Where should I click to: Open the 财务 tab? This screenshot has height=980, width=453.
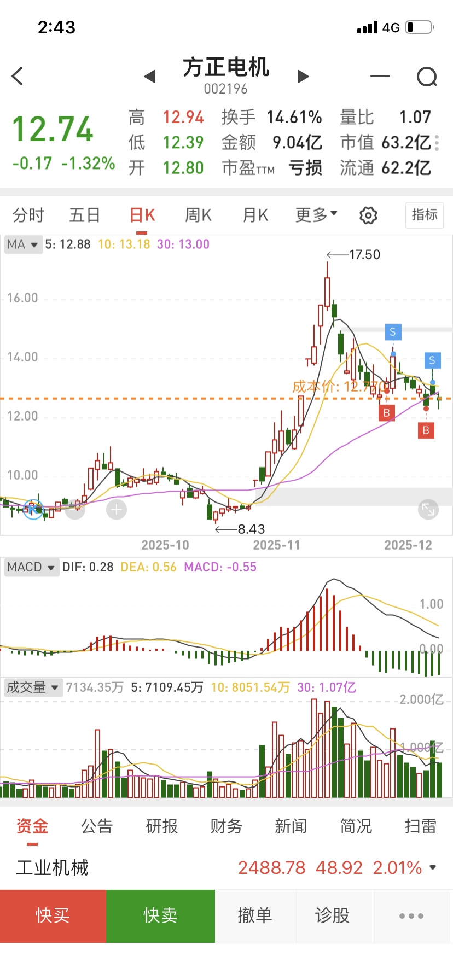pyautogui.click(x=226, y=826)
